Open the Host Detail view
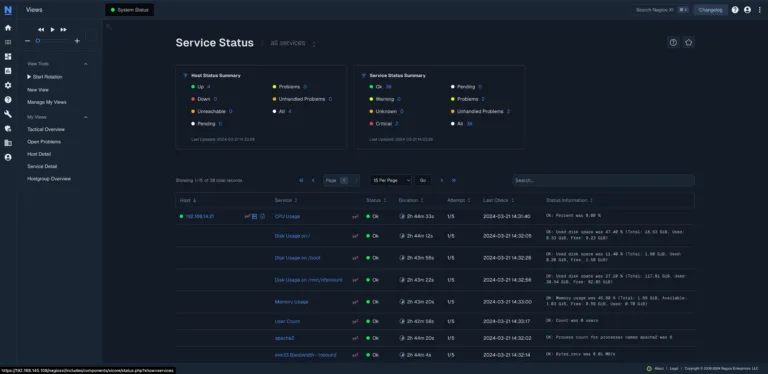This screenshot has height=374, width=768. coord(39,154)
